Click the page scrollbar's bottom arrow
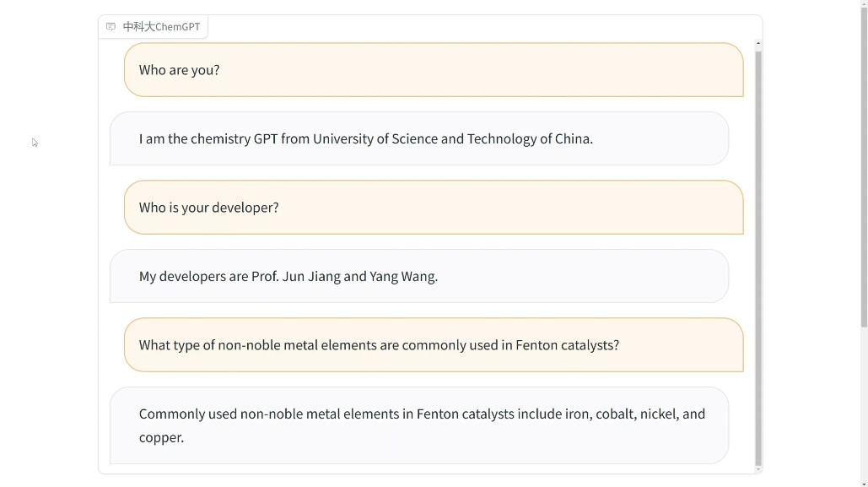 (x=864, y=484)
